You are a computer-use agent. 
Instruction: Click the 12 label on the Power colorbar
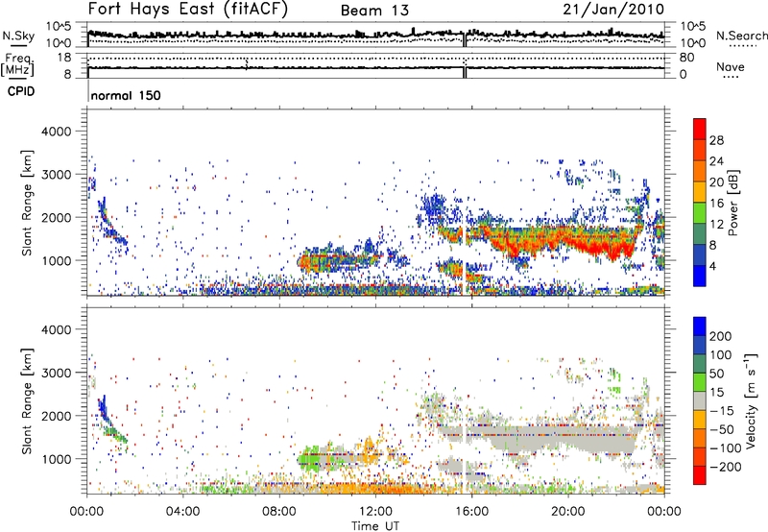click(716, 225)
